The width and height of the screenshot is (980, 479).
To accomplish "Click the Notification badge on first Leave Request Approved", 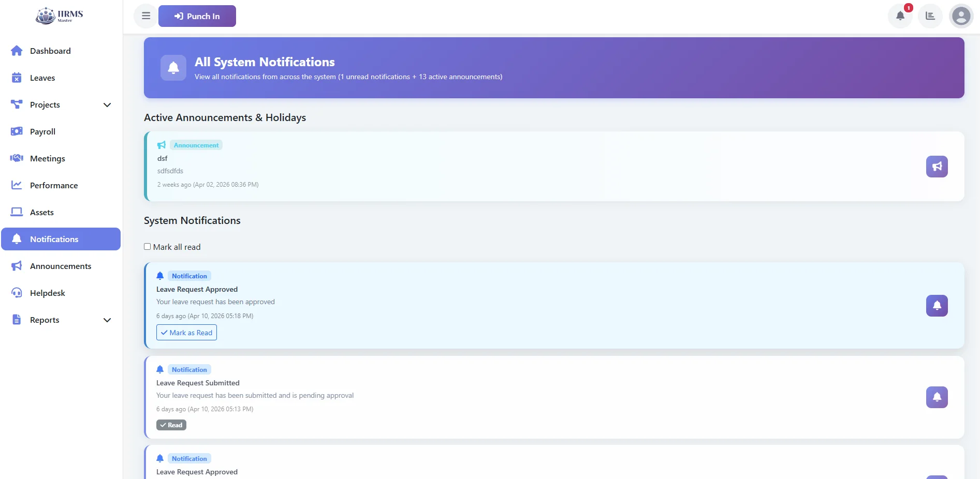I will point(189,276).
